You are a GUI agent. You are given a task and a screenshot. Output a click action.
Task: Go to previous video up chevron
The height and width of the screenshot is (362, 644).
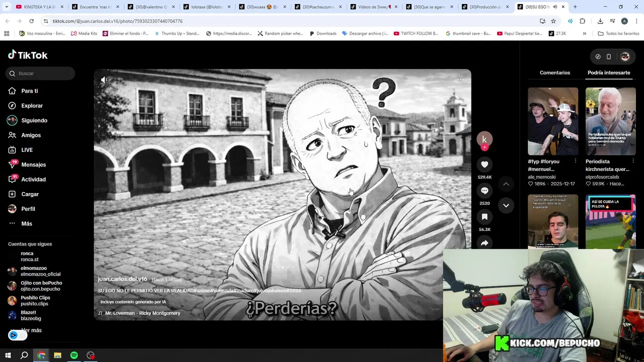click(x=506, y=184)
